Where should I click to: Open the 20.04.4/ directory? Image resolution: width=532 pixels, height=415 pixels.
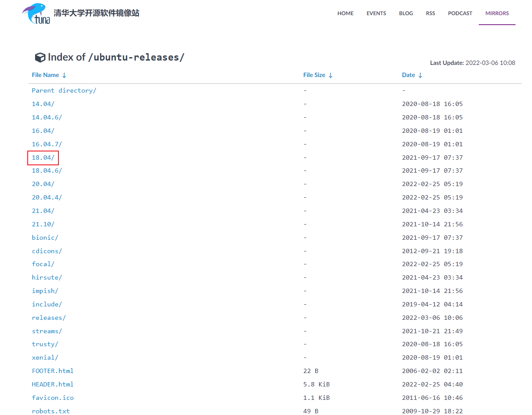click(47, 197)
